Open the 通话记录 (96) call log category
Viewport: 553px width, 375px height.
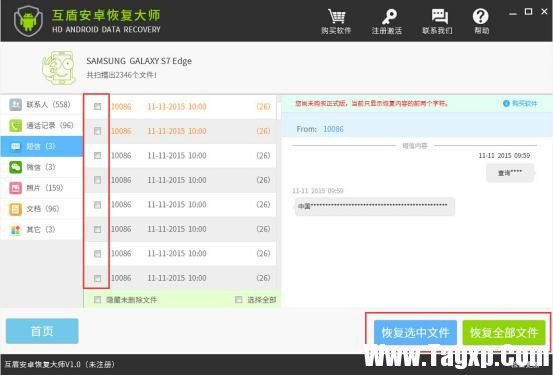[x=41, y=125]
